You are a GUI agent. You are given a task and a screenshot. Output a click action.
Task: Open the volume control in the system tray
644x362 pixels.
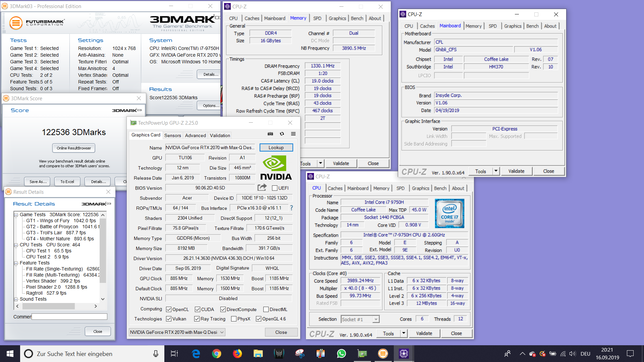[573, 354]
